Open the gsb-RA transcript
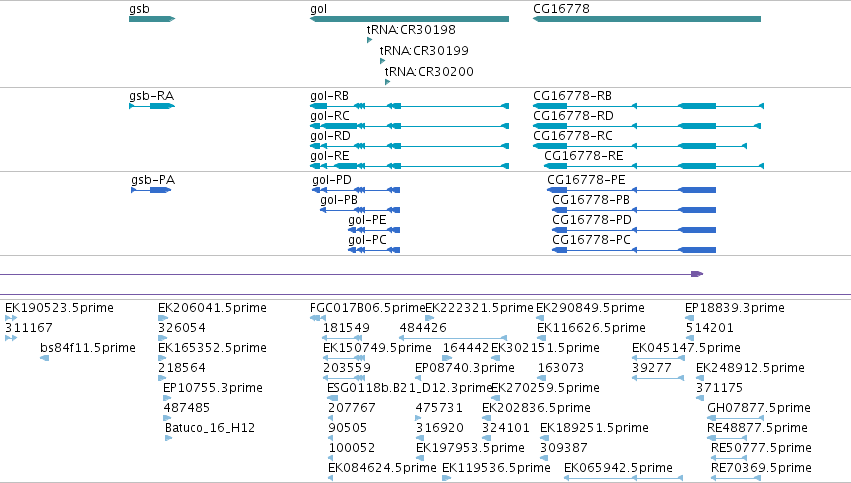 (152, 106)
